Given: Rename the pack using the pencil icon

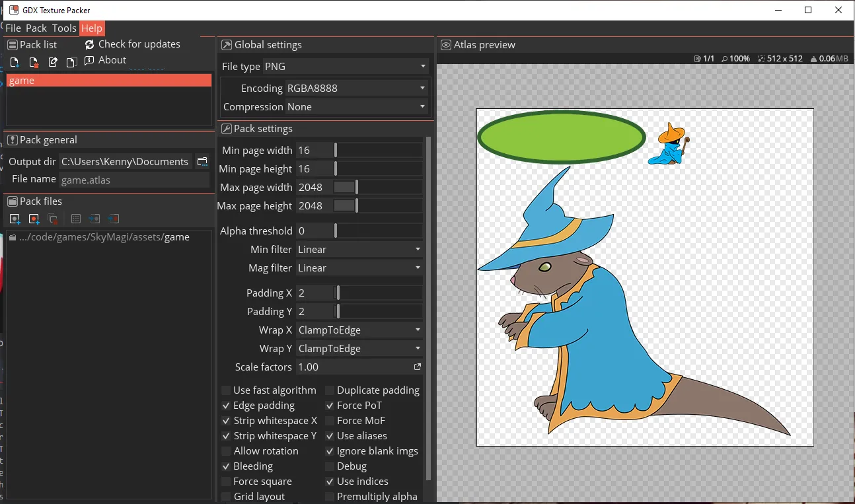Looking at the screenshot, I should click(x=53, y=62).
